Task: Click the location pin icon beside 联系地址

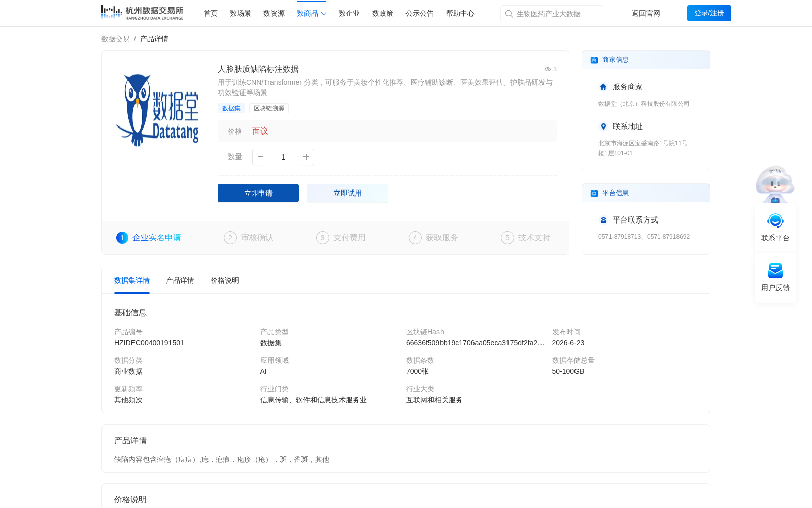Action: click(603, 126)
